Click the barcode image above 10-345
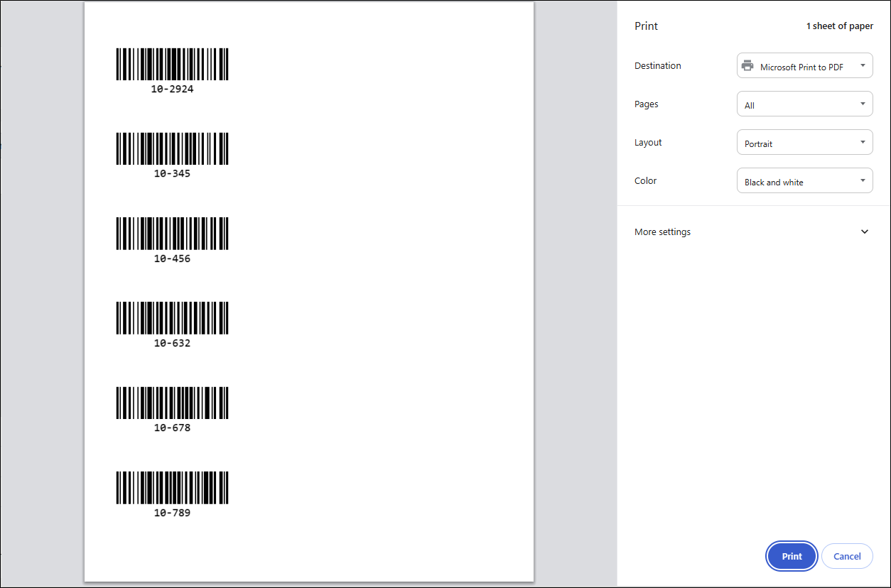891x588 pixels. coord(172,148)
